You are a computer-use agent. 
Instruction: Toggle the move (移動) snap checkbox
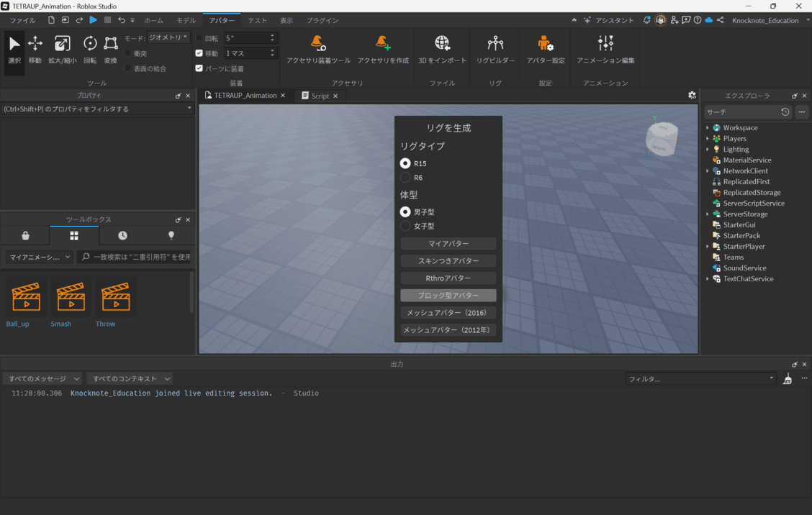[x=199, y=53]
